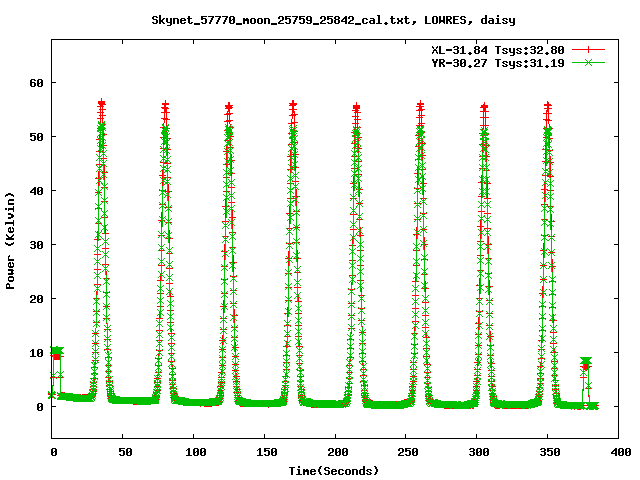Click the 60 tick label on y-axis
Viewport: 640px width, 480px height.
tap(37, 83)
